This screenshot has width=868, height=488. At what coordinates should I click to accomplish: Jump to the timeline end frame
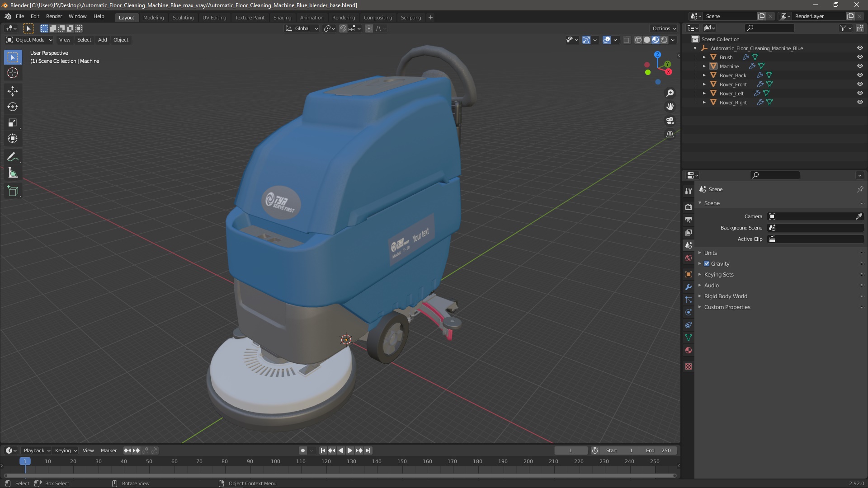coord(368,450)
